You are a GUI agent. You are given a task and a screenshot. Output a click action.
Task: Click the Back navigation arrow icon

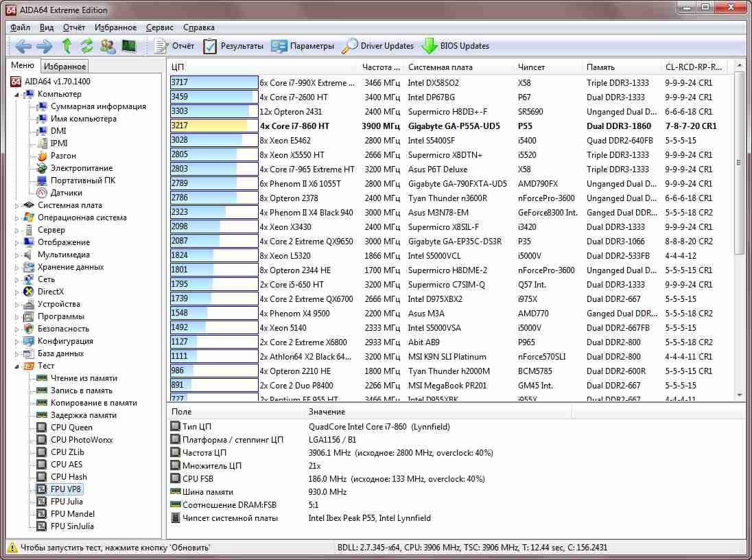(23, 46)
